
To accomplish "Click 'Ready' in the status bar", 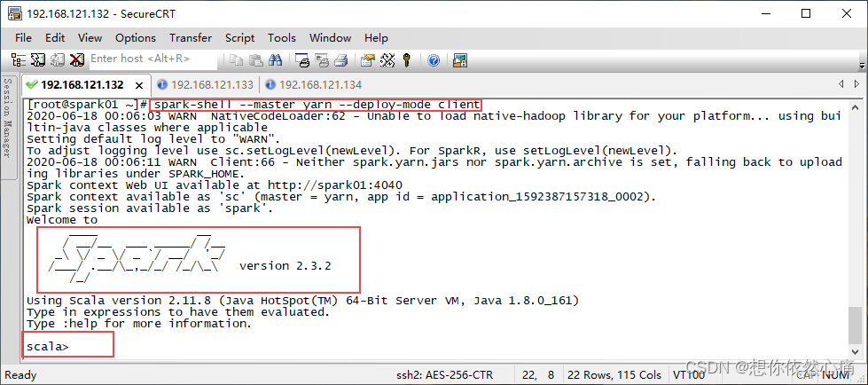I will (x=20, y=375).
